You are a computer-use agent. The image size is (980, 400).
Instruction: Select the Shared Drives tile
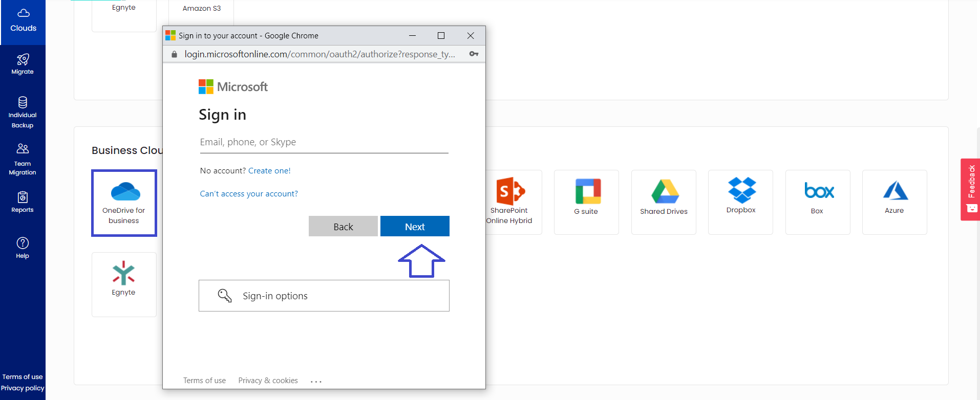click(664, 202)
